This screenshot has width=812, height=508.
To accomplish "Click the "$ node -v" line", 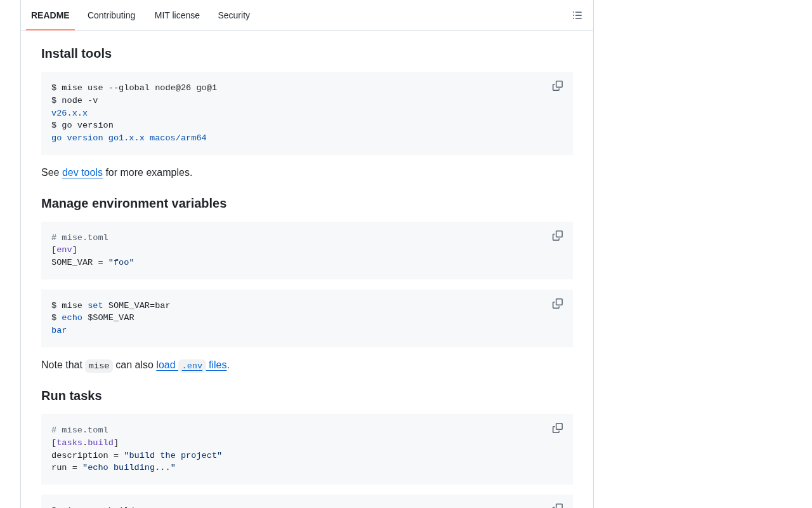I will [75, 101].
